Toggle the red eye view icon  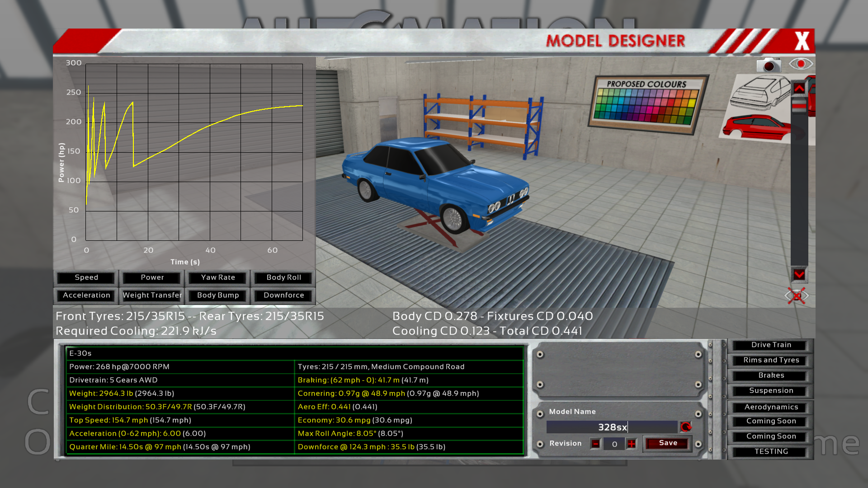point(801,64)
